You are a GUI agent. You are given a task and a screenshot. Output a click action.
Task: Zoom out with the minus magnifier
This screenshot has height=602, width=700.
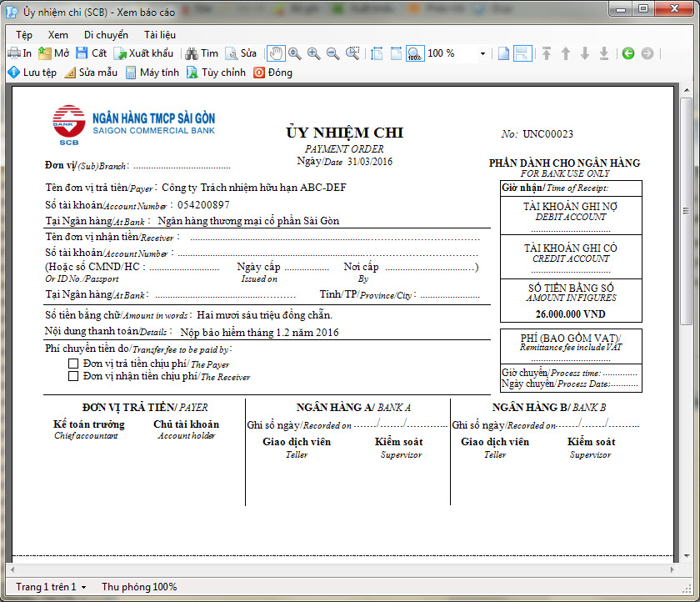click(x=333, y=53)
